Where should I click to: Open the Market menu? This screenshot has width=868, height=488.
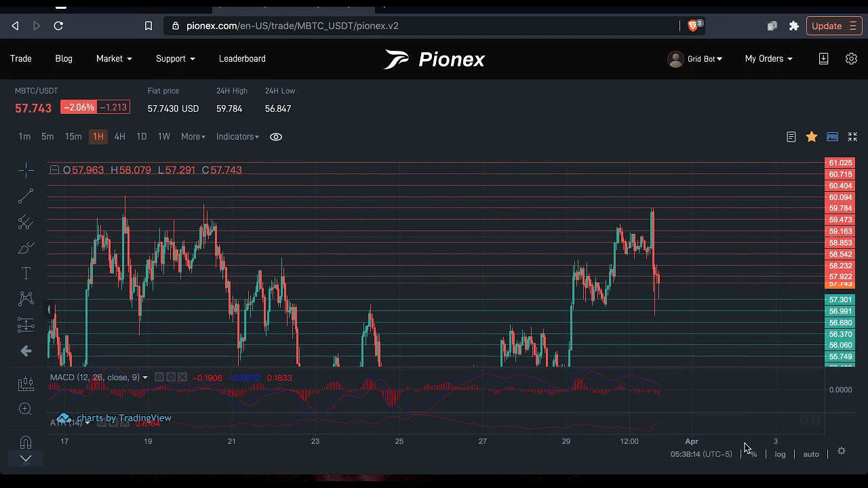pyautogui.click(x=114, y=59)
